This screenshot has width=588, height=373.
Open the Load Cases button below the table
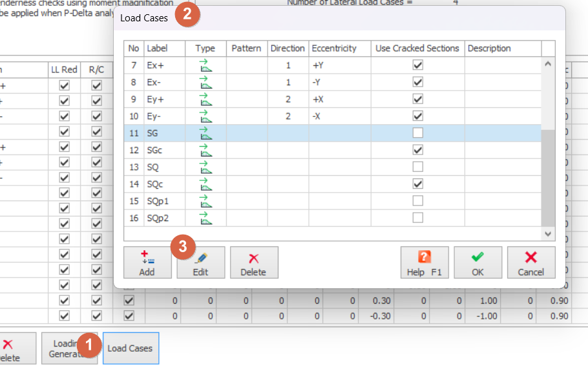[131, 348]
